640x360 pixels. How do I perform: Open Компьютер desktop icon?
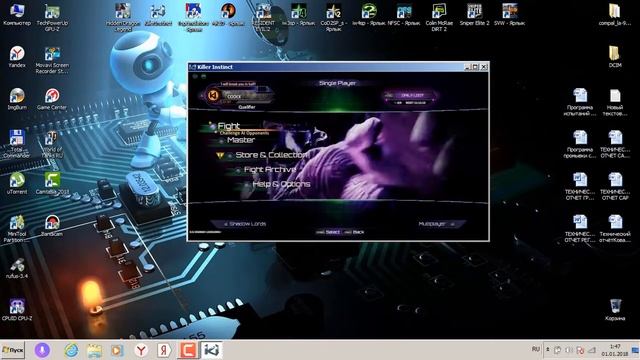point(17,14)
